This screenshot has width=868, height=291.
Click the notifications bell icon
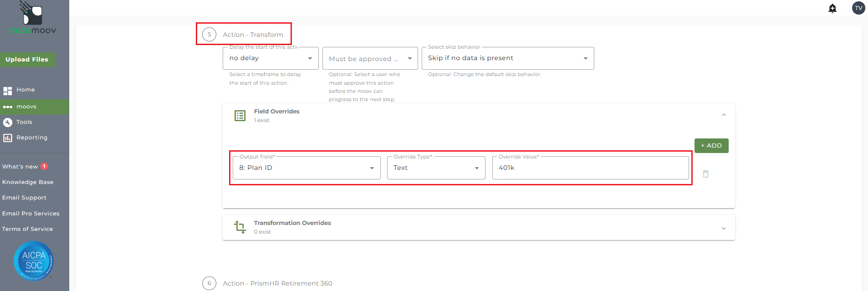point(832,8)
